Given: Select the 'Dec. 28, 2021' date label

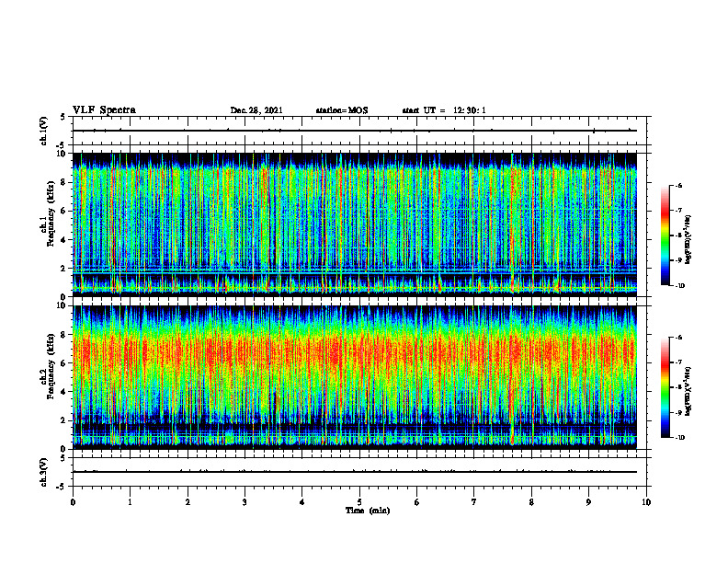Looking at the screenshot, I should click(x=256, y=110).
